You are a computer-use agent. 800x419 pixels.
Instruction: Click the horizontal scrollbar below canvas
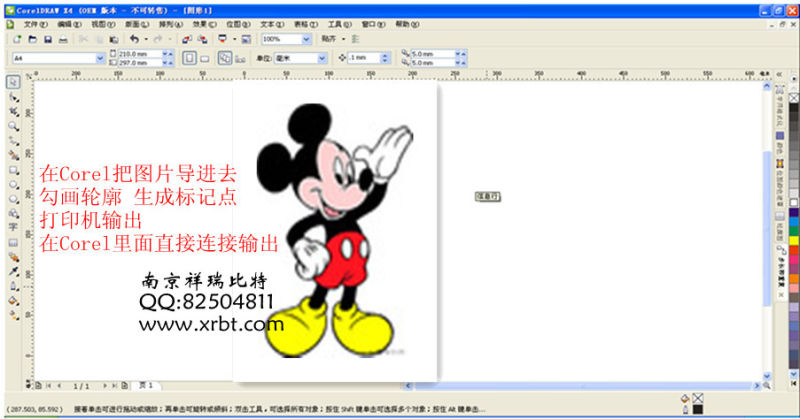tap(582, 386)
